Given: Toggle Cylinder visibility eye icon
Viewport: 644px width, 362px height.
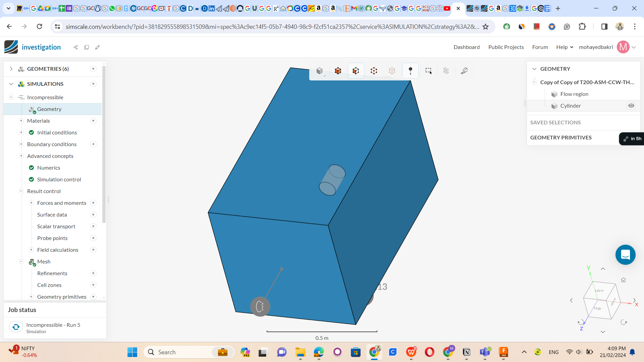Looking at the screenshot, I should pyautogui.click(x=631, y=106).
